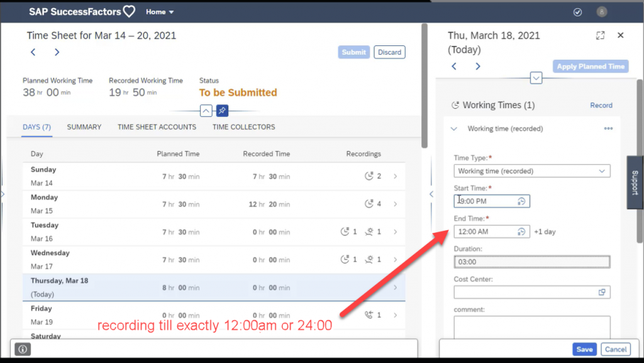Screen dimensions: 644x363
Task: Click the Record link in Working Times
Action: coord(601,105)
